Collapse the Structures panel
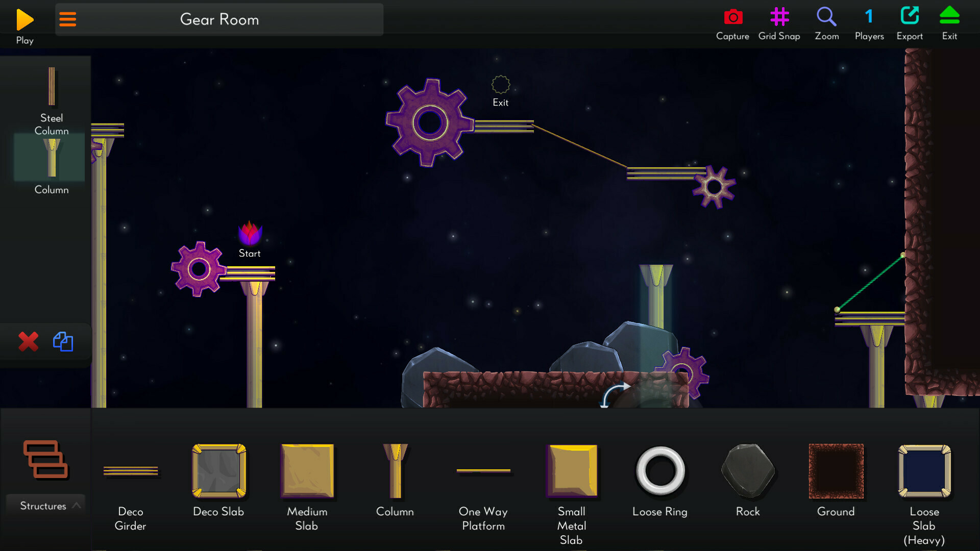This screenshot has width=980, height=551. point(77,506)
